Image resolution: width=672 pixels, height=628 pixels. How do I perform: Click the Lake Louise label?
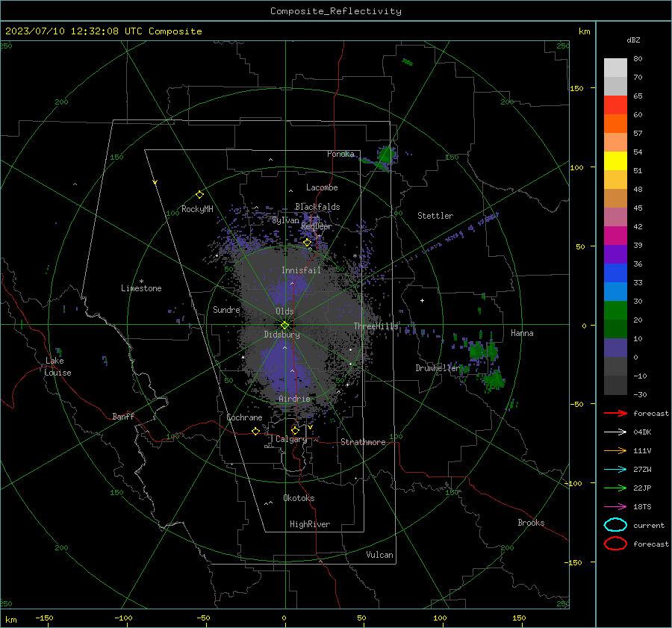(57, 367)
